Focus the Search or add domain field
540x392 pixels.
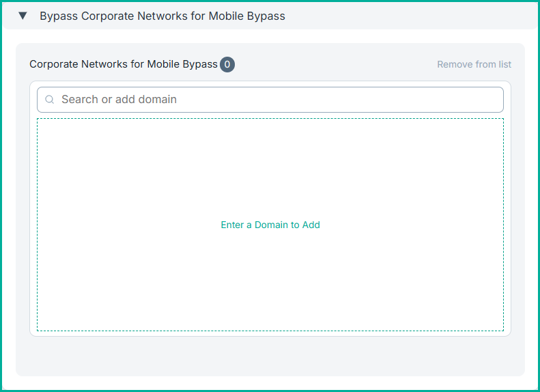(x=273, y=100)
